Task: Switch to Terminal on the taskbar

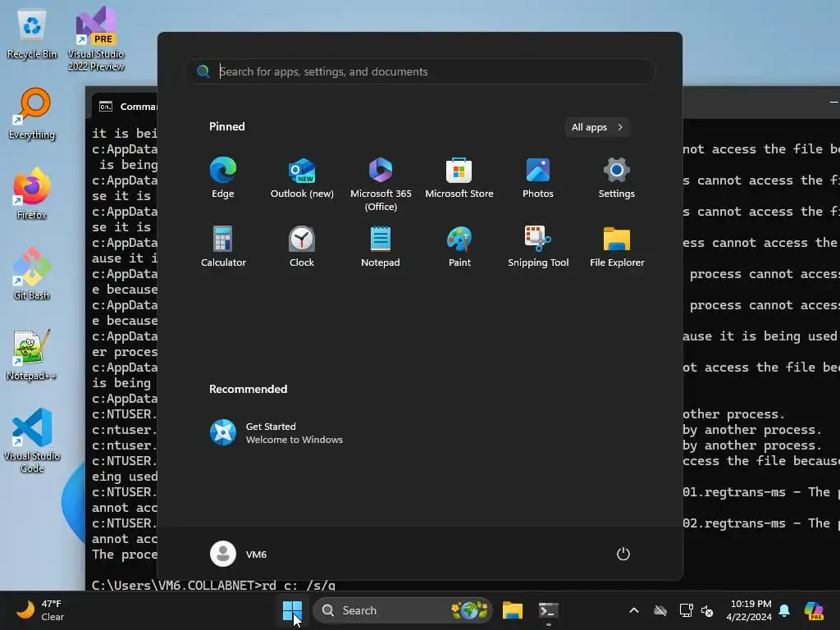Action: 549,610
